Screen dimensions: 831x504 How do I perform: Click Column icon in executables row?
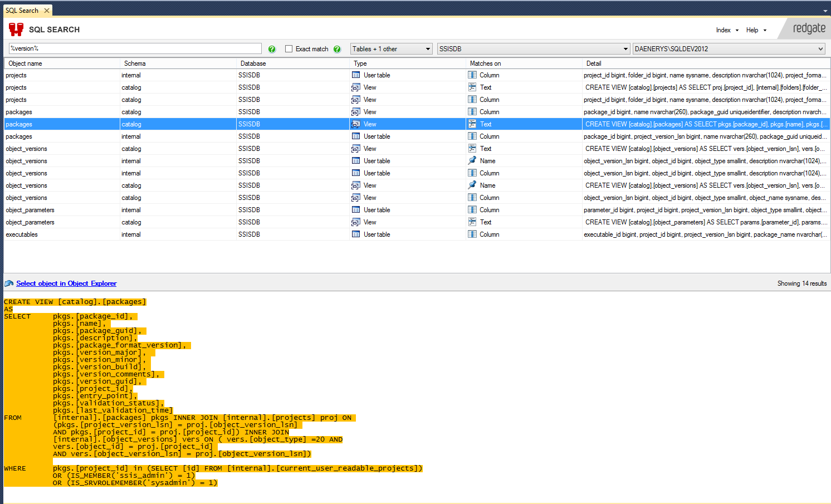[x=472, y=234]
